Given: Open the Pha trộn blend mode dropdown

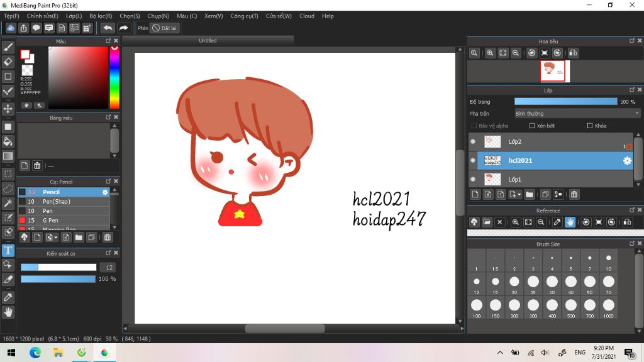Looking at the screenshot, I should pyautogui.click(x=577, y=113).
